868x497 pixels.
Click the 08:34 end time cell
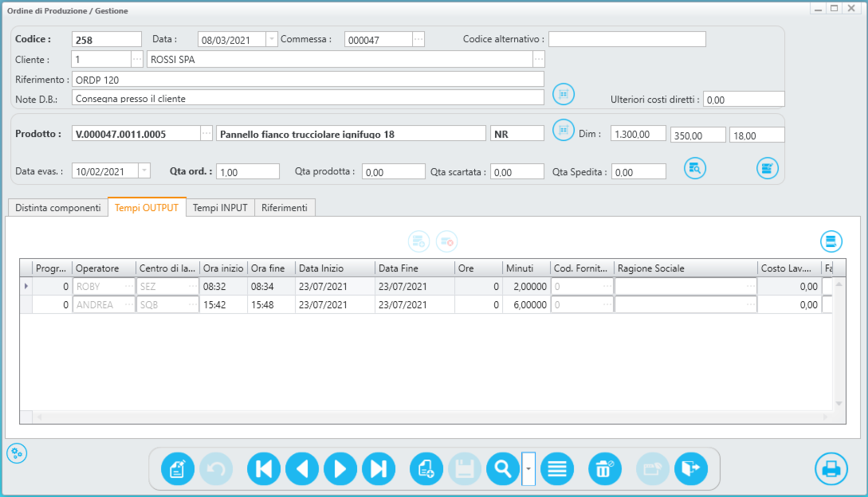[x=271, y=286]
